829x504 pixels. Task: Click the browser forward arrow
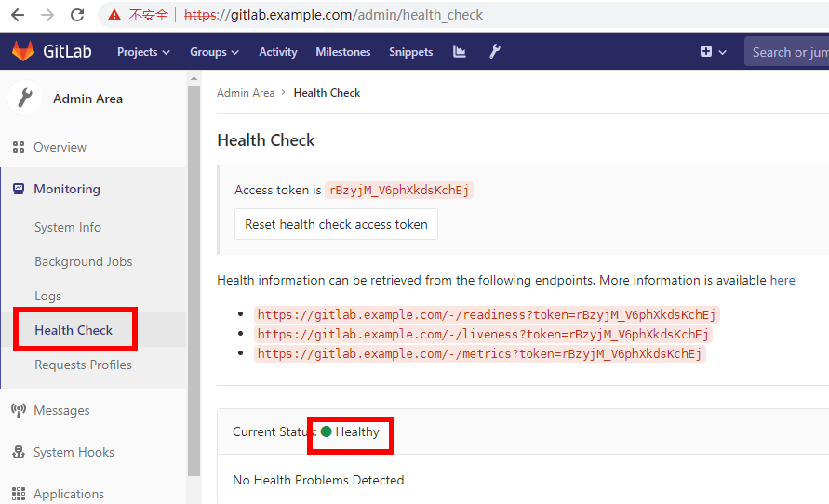tap(47, 15)
